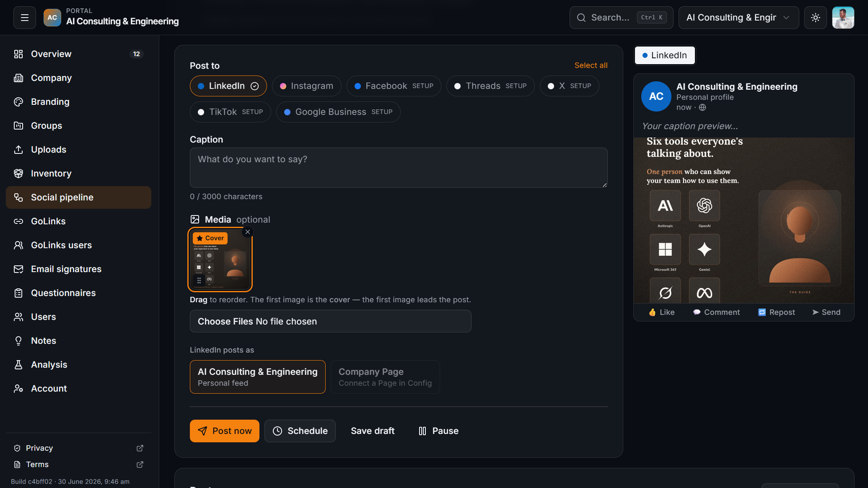This screenshot has height=488, width=868.
Task: Deselect the LinkedIn platform chip
Action: click(228, 86)
